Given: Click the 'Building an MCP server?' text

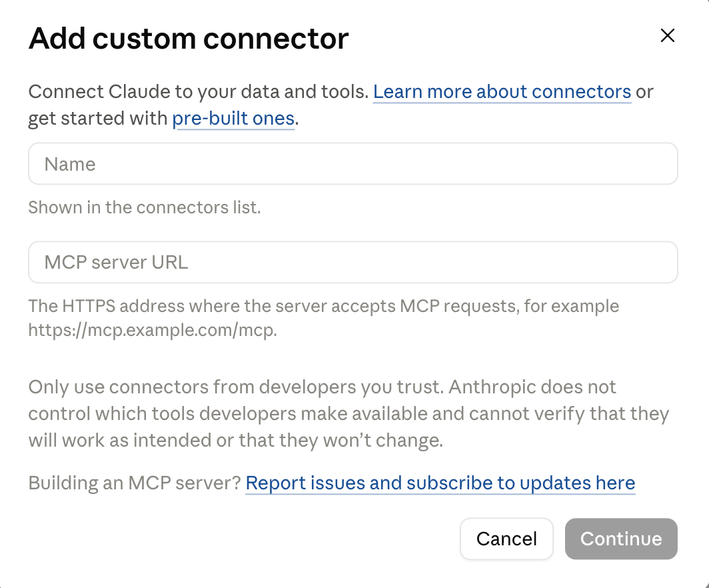Looking at the screenshot, I should coord(135,483).
